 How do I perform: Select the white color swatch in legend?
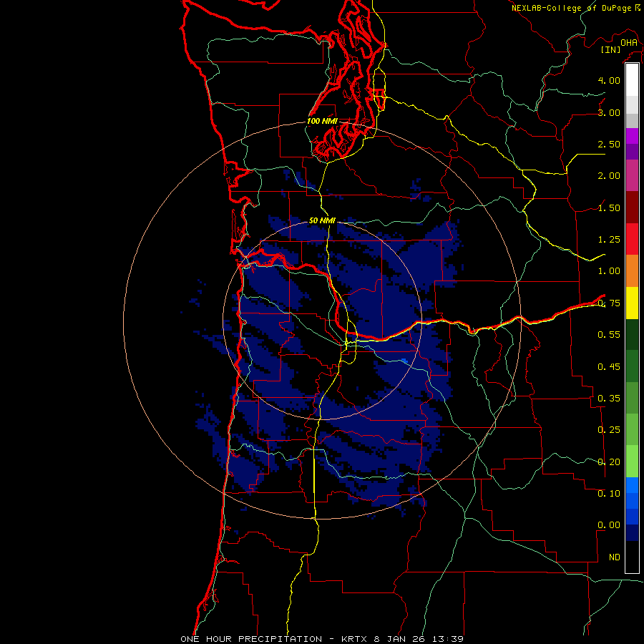pos(632,80)
